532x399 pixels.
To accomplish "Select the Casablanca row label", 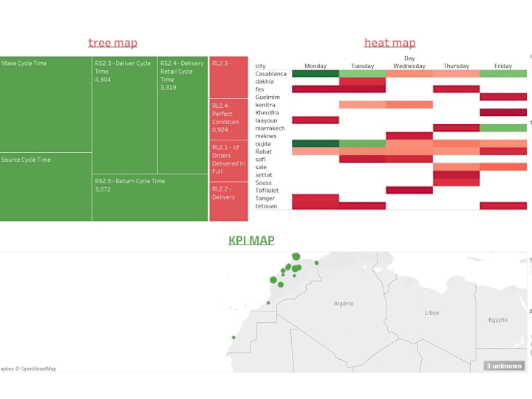I will (270, 74).
